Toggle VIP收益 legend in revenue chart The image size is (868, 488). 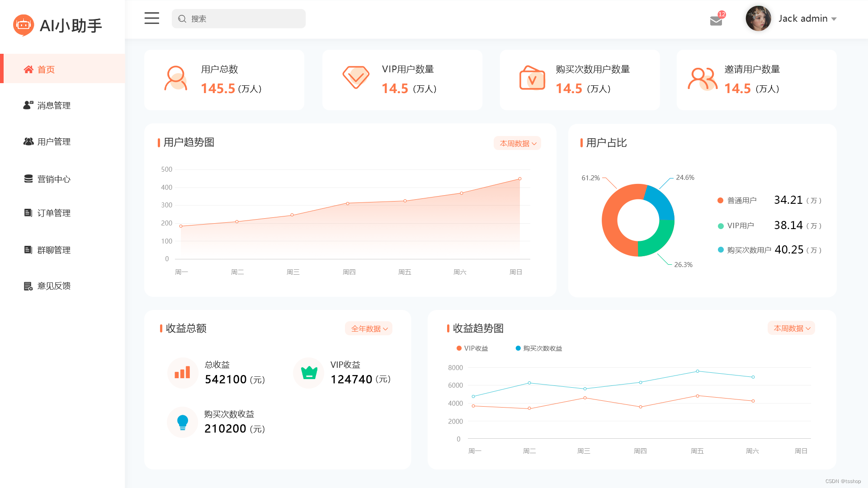[472, 348]
